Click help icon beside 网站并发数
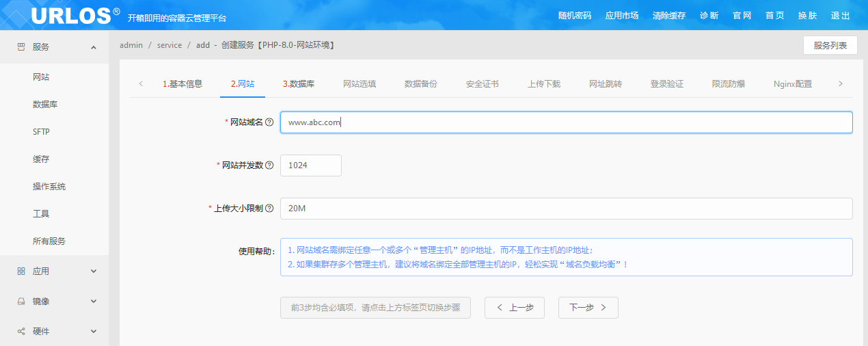Screen dimensions: 868x346 [269, 165]
